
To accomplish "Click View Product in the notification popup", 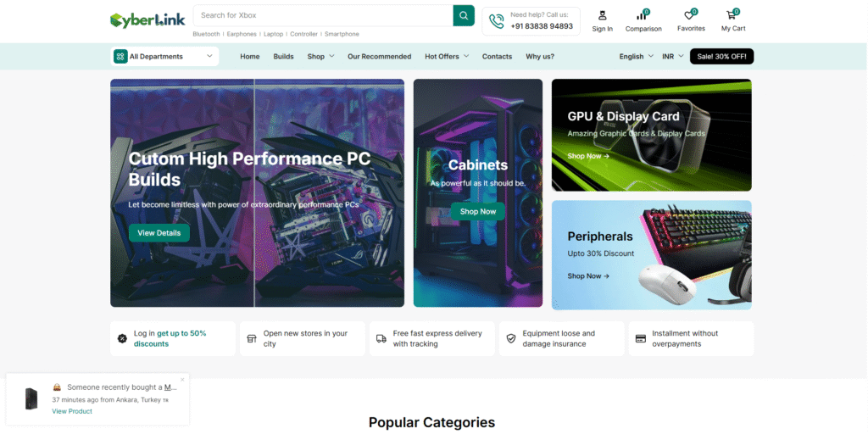I will pos(72,411).
